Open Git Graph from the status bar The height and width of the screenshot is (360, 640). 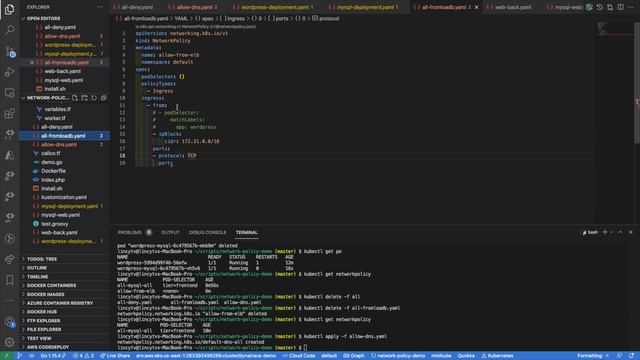353,356
